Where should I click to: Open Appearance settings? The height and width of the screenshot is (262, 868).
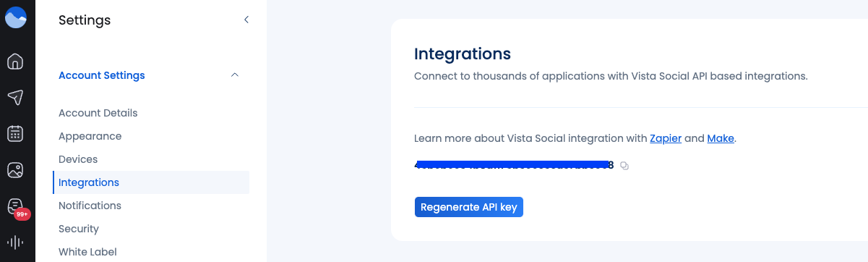(90, 136)
